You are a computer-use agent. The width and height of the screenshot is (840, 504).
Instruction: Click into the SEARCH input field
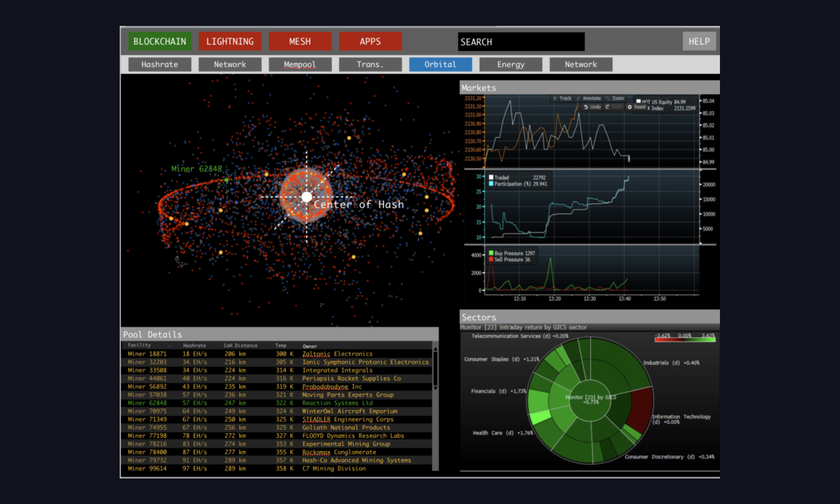(x=521, y=42)
